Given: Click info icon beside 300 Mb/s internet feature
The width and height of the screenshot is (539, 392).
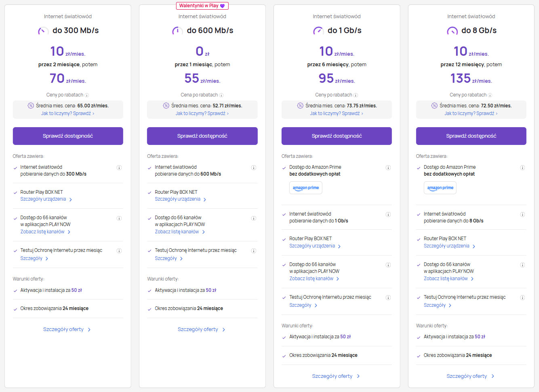Looking at the screenshot, I should coord(119,168).
